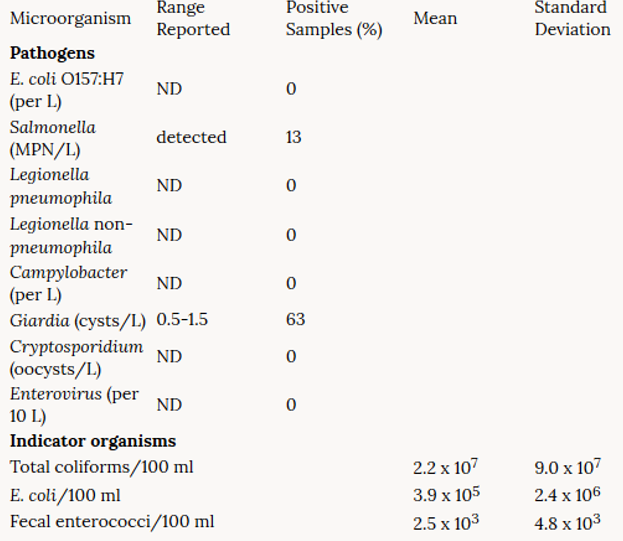The height and width of the screenshot is (541, 623).
Task: Click the Fecal enterococci/100 ml label
Action: point(111,521)
